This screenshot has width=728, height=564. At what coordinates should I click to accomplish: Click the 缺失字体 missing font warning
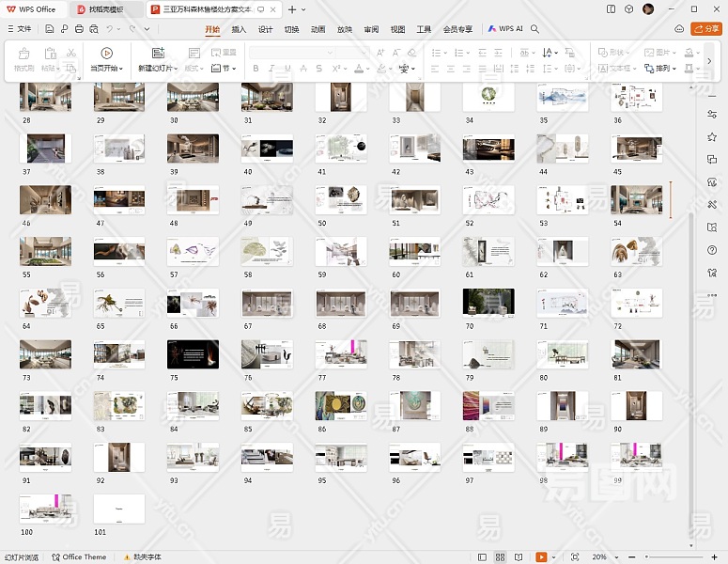(x=143, y=557)
